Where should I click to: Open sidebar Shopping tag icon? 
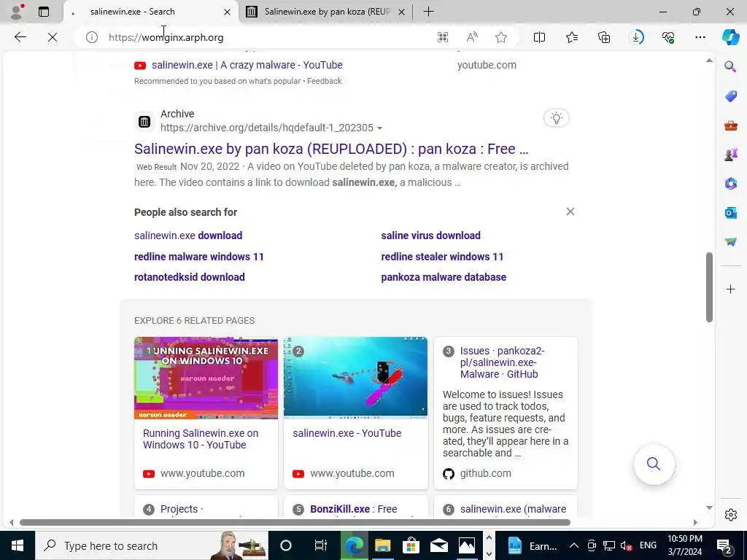click(730, 96)
